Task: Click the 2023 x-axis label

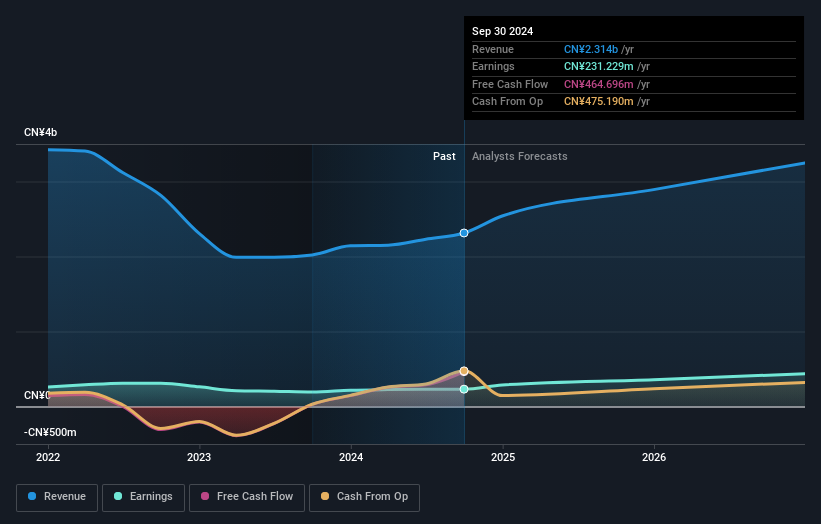Action: tap(199, 457)
